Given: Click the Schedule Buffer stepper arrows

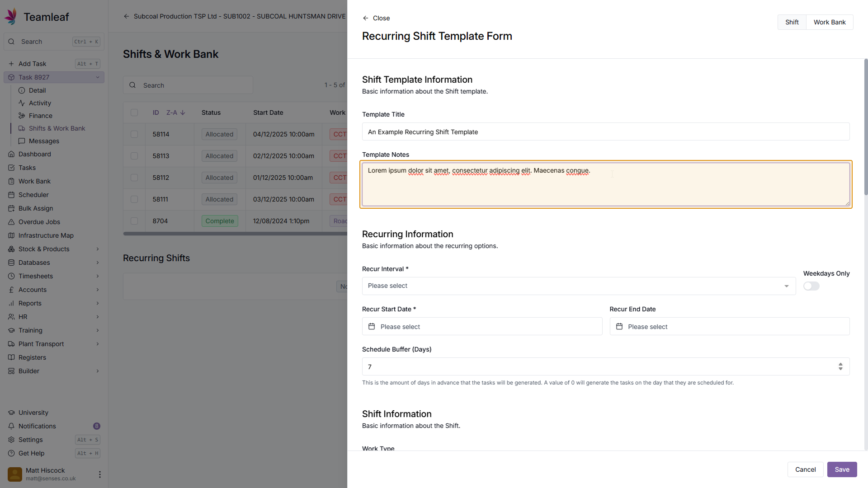Looking at the screenshot, I should 840,366.
